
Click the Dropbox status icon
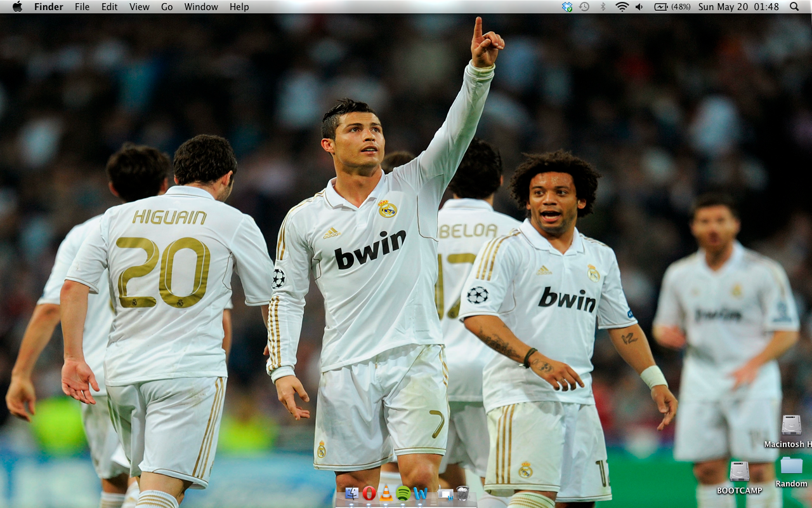pos(567,6)
